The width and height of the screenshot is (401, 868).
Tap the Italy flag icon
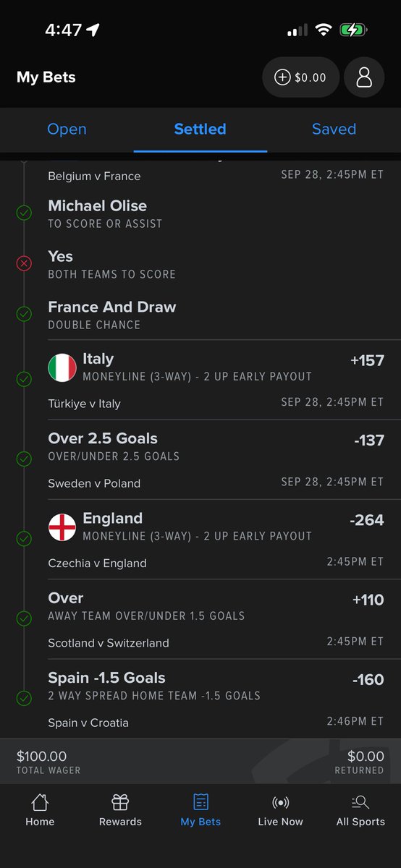pos(62,367)
